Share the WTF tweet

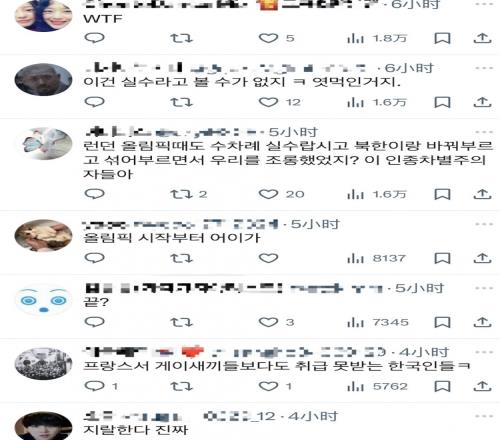(x=482, y=38)
